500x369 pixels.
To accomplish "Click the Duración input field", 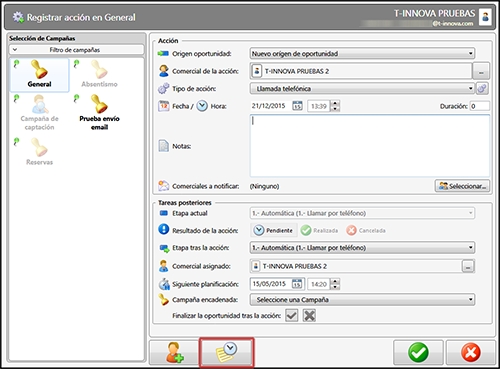I will 479,106.
